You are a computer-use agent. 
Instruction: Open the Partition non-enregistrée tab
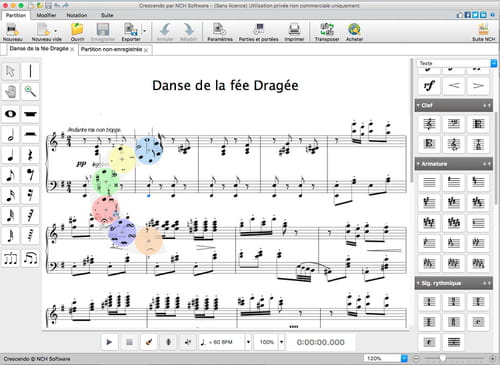[111, 49]
